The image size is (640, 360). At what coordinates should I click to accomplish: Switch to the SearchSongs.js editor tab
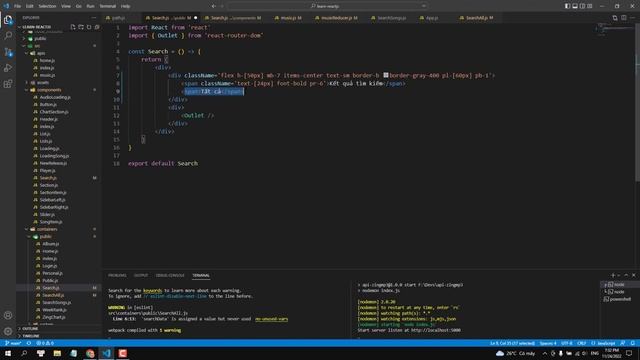click(391, 18)
